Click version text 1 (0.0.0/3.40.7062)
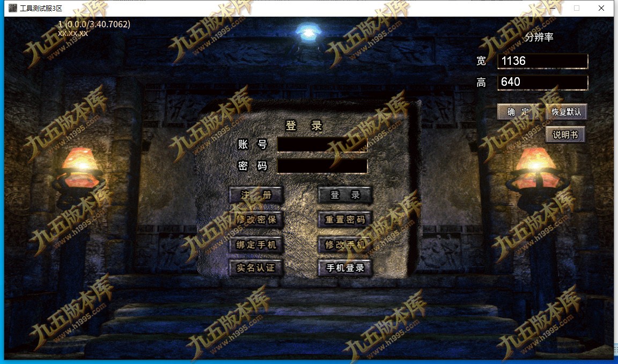The image size is (618, 364). [94, 24]
